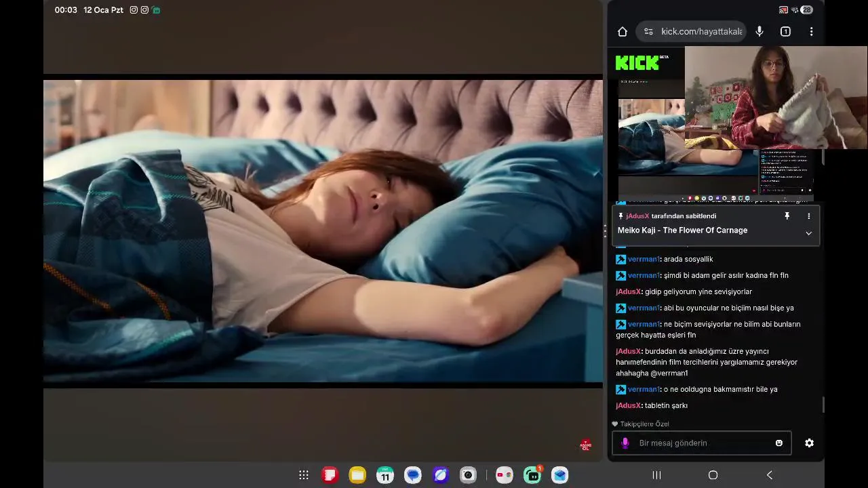Click the 'tabletin şarkı' chat message text
Screen dimensions: 868x488
[x=666, y=405]
